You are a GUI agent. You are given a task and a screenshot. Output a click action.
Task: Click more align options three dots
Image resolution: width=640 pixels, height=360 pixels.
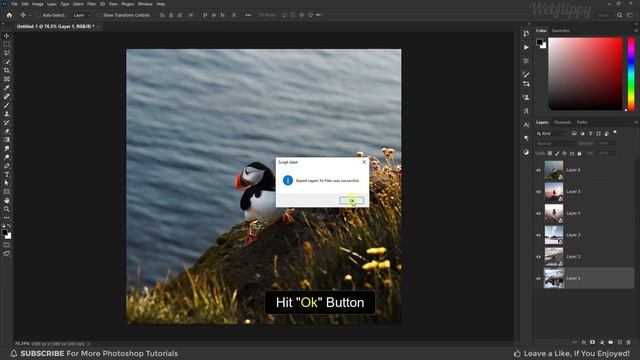tap(248, 15)
